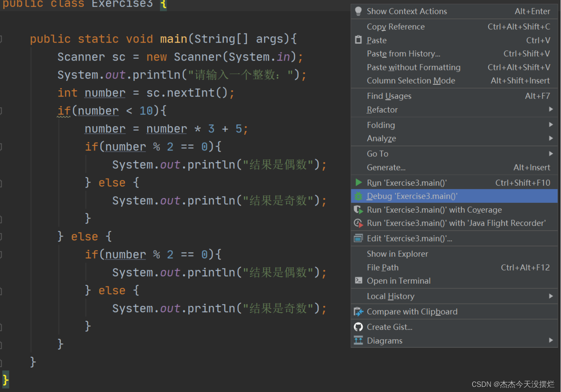Click the green Run triangle icon
561x392 pixels.
click(358, 183)
